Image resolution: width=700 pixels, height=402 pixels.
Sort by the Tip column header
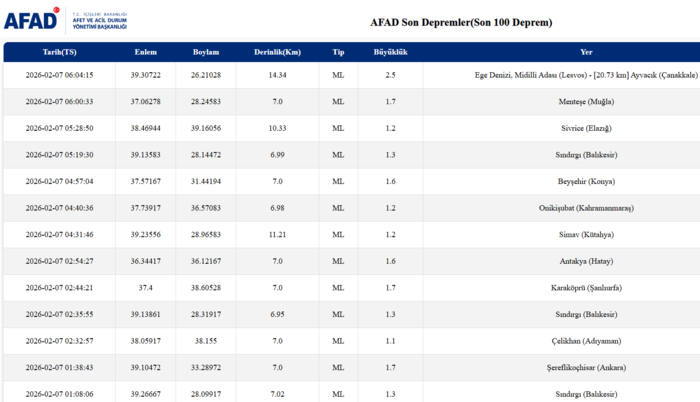(338, 52)
